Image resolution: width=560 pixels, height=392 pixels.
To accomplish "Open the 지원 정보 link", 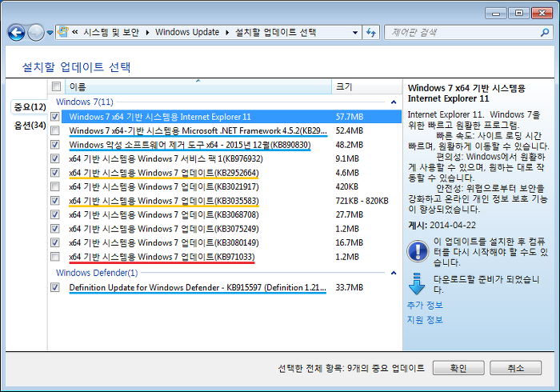I will coord(425,319).
